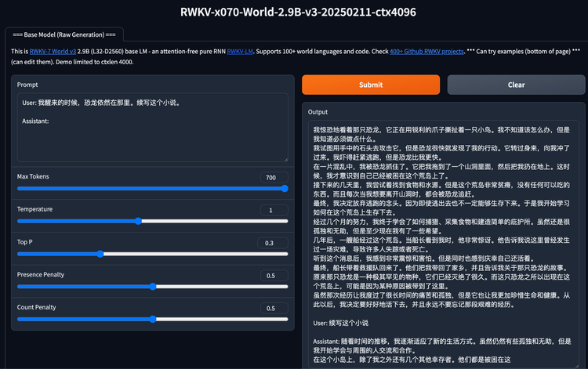Click the Top P slider handle

[x=100, y=254]
